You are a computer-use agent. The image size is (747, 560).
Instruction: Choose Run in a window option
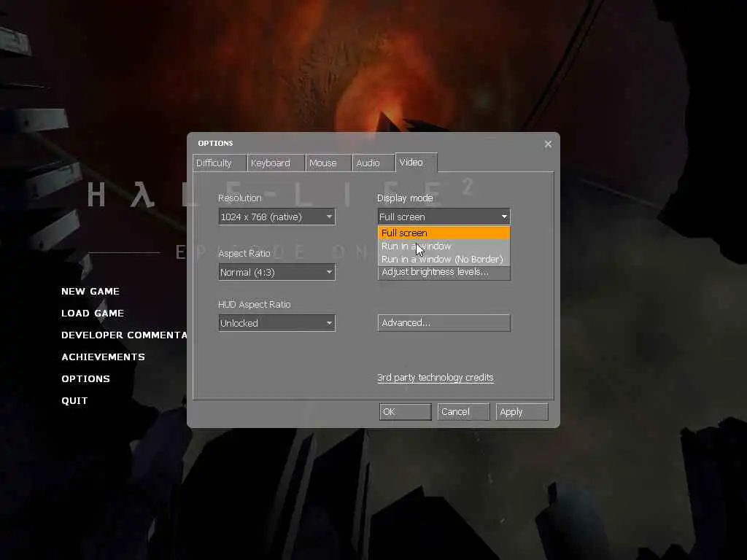[x=444, y=246]
